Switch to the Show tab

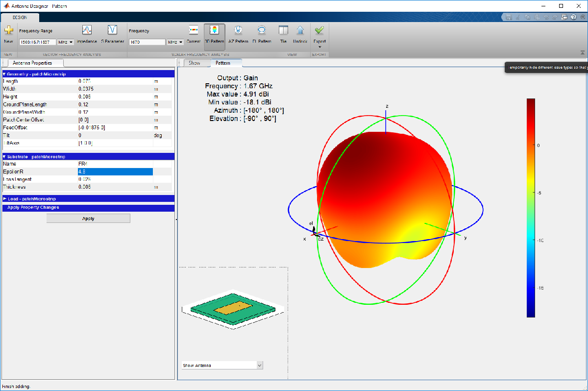(195, 63)
